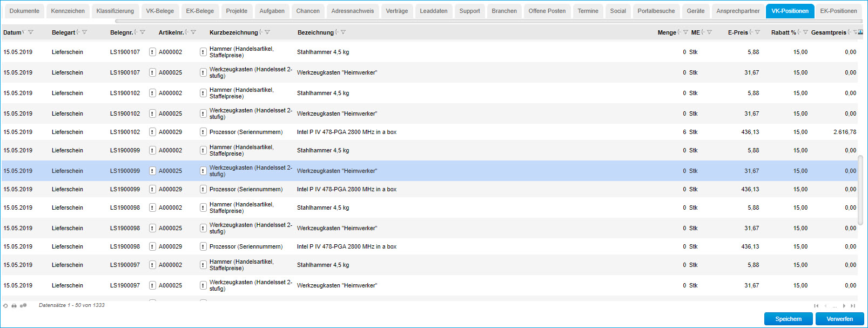The height and width of the screenshot is (328, 868).
Task: Sort by Belegnr. column sort arrow
Action: coord(136,32)
